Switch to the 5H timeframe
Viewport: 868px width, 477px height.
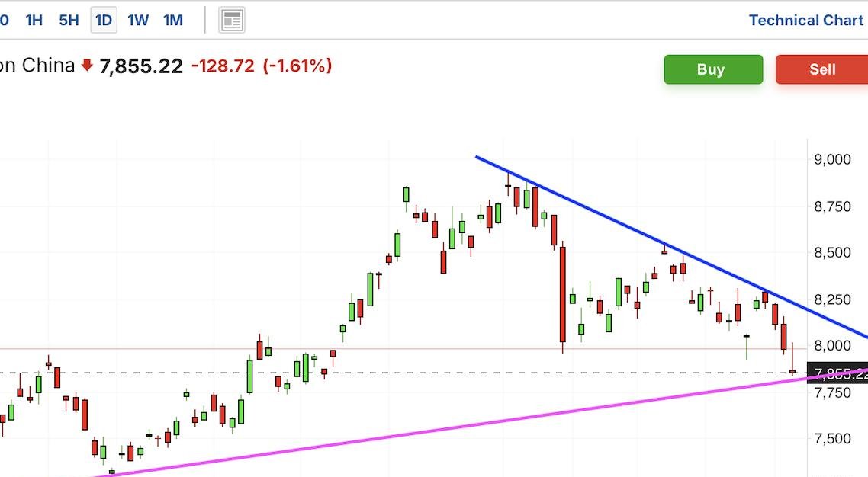pos(69,21)
